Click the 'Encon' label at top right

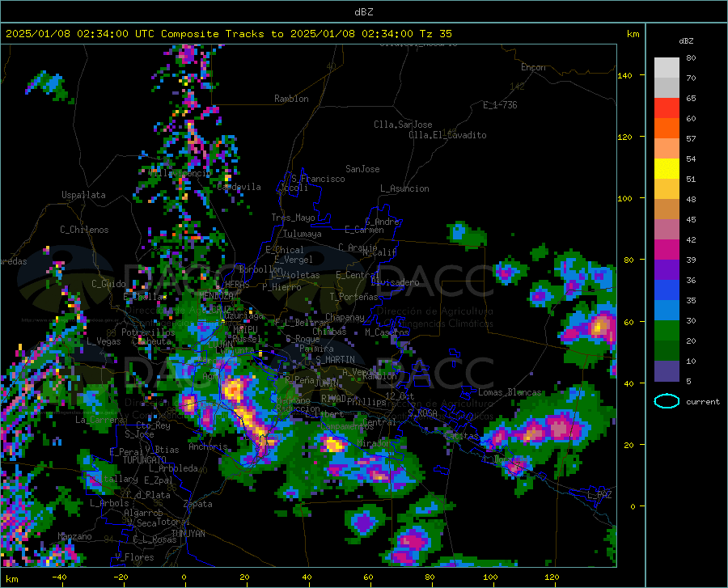tap(533, 67)
